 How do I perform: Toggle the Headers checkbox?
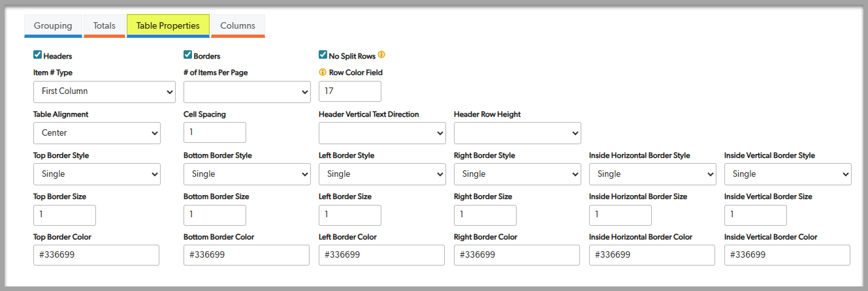pos(38,55)
